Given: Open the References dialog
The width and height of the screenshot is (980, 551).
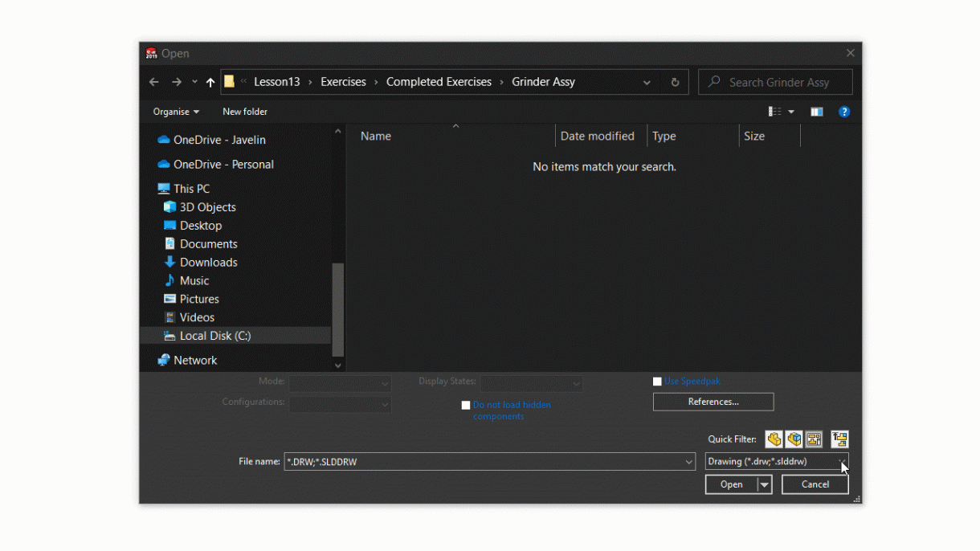Looking at the screenshot, I should click(x=713, y=402).
